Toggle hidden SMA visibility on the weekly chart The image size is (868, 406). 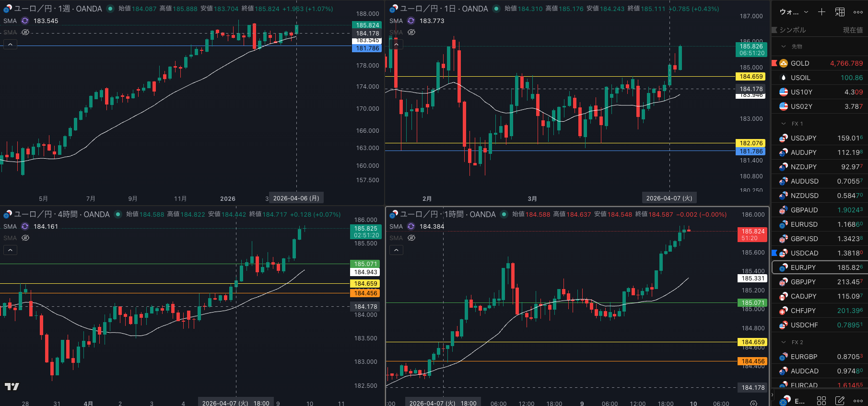pyautogui.click(x=25, y=32)
